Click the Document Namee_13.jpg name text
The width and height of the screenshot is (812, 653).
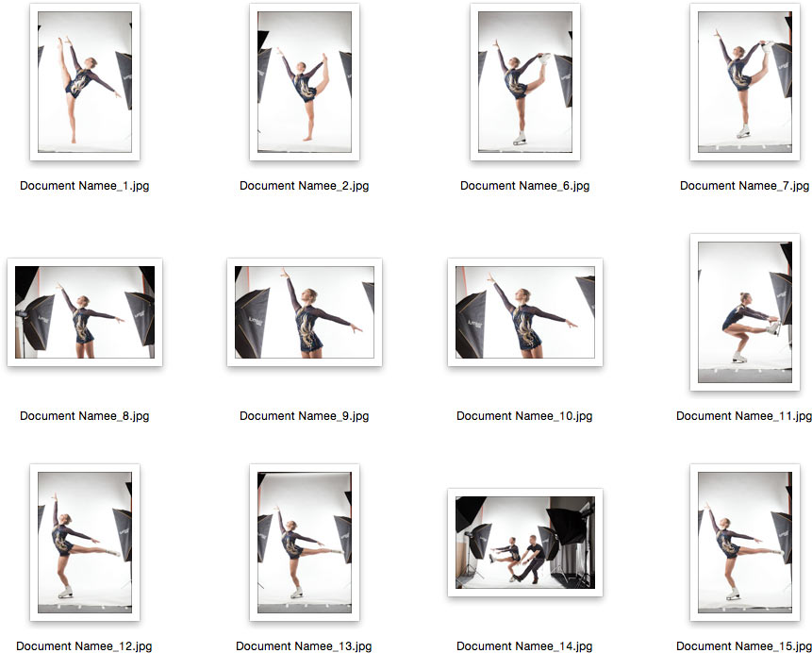305,646
